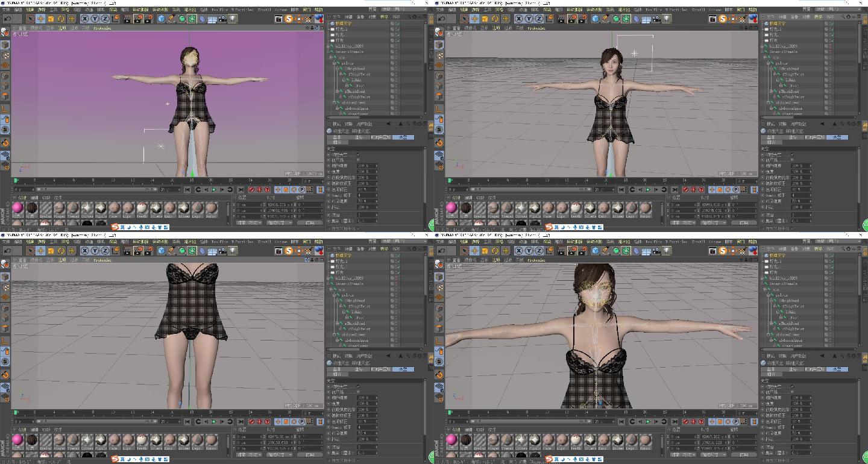This screenshot has width=868, height=464.
Task: Select Live Selection tool in top-right window
Action: (x=464, y=19)
